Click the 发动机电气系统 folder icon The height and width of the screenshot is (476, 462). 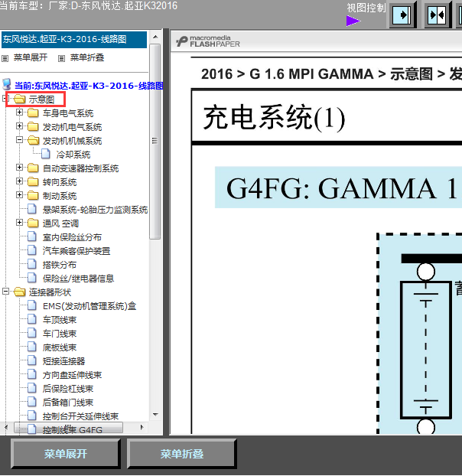tap(33, 126)
